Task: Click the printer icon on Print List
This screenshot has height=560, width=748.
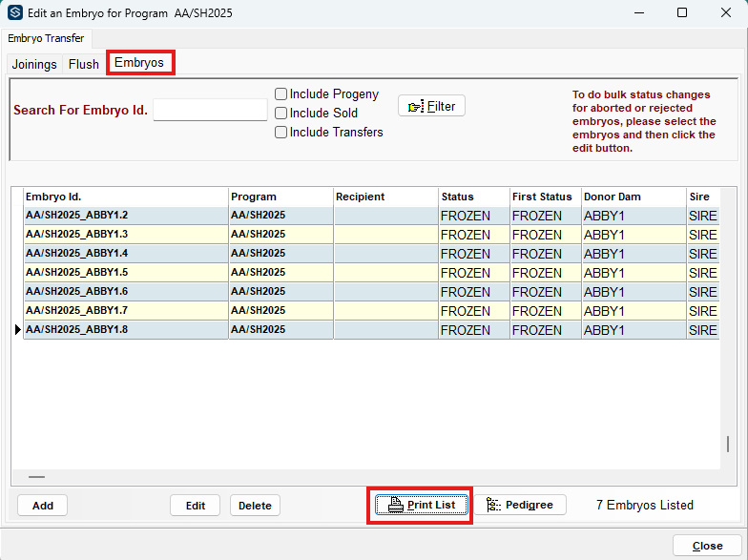Action: pyautogui.click(x=395, y=505)
